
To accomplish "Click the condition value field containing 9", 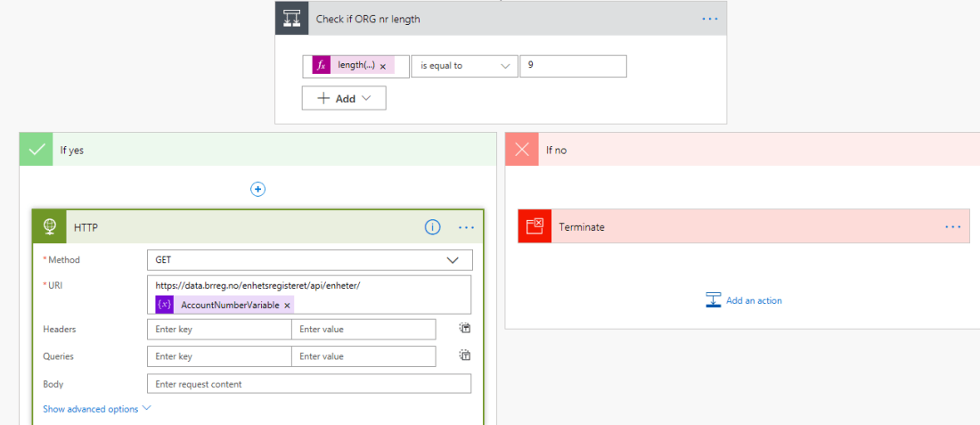I will click(573, 66).
